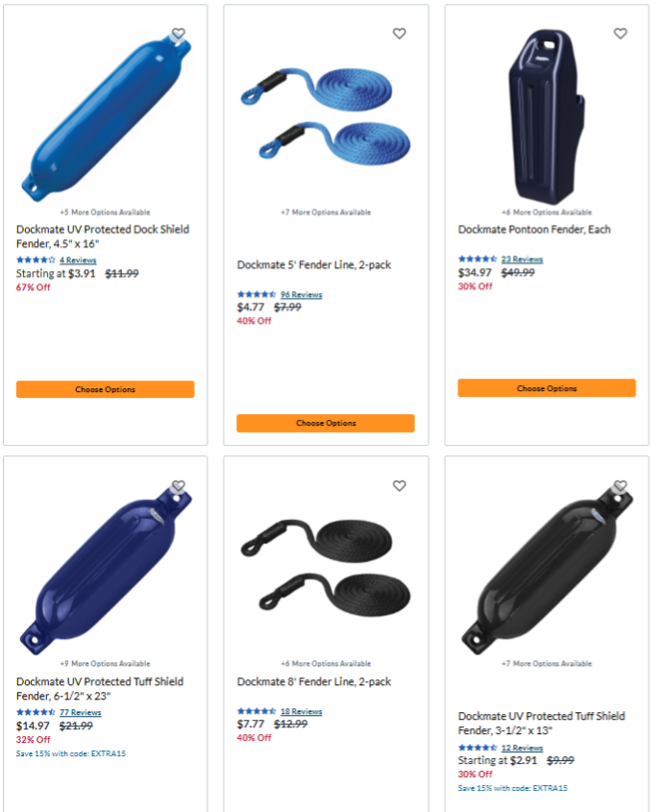Click star rating on 5' Fender Line

click(x=257, y=294)
